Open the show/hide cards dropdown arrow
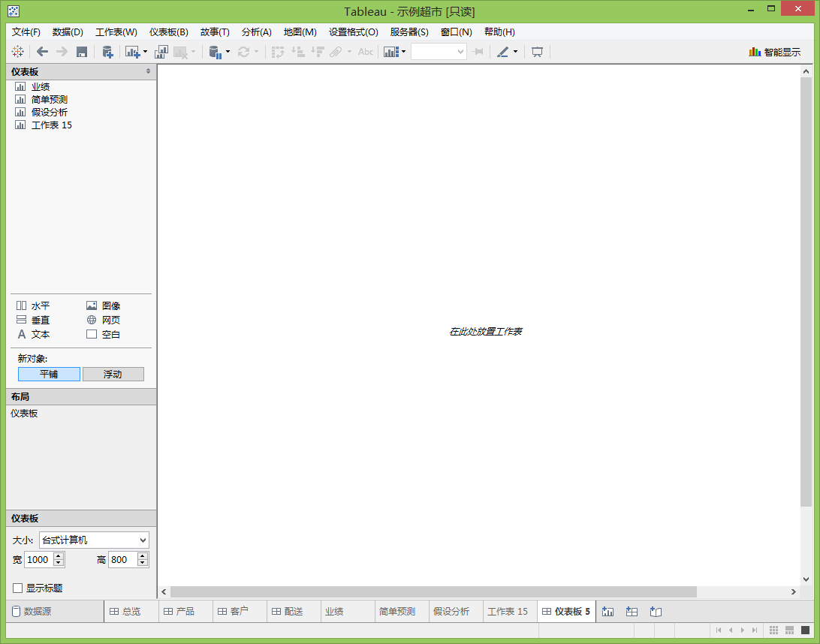The width and height of the screenshot is (820, 644). coord(403,52)
